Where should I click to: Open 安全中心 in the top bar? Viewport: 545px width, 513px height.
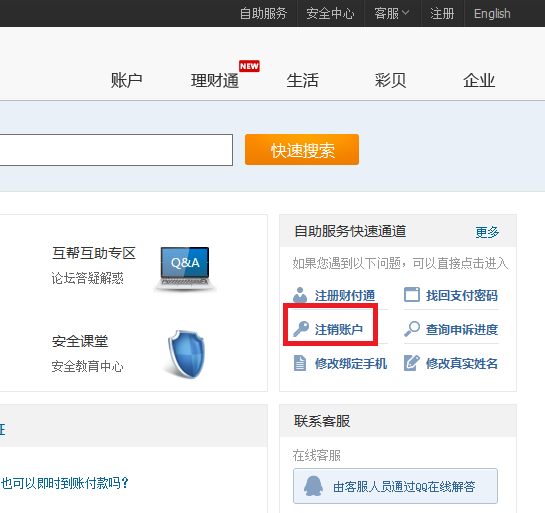coord(330,14)
